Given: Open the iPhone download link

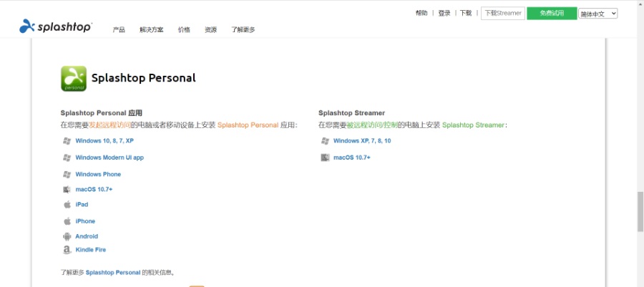Looking at the screenshot, I should pyautogui.click(x=85, y=221).
